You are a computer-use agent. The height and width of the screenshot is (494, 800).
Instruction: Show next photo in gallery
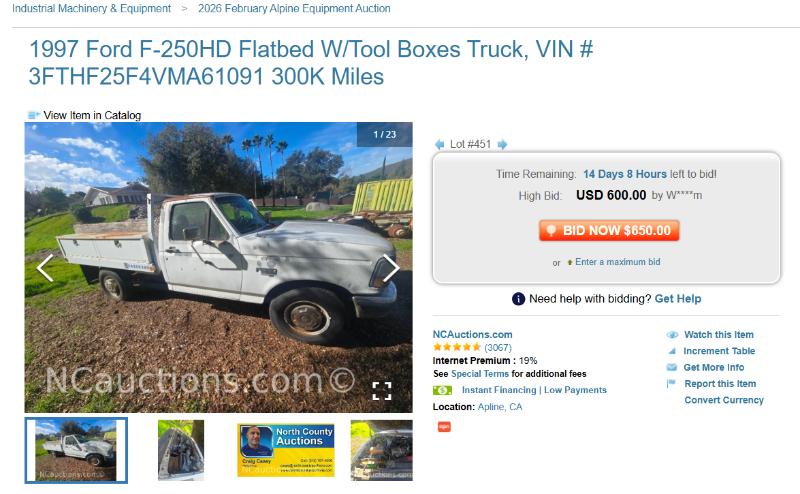click(391, 267)
